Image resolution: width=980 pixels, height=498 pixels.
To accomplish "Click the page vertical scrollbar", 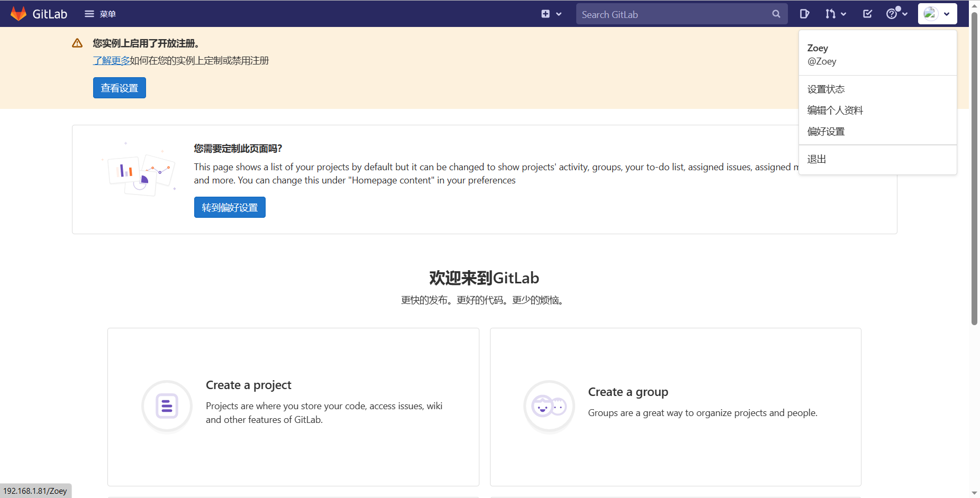I will coord(974,168).
